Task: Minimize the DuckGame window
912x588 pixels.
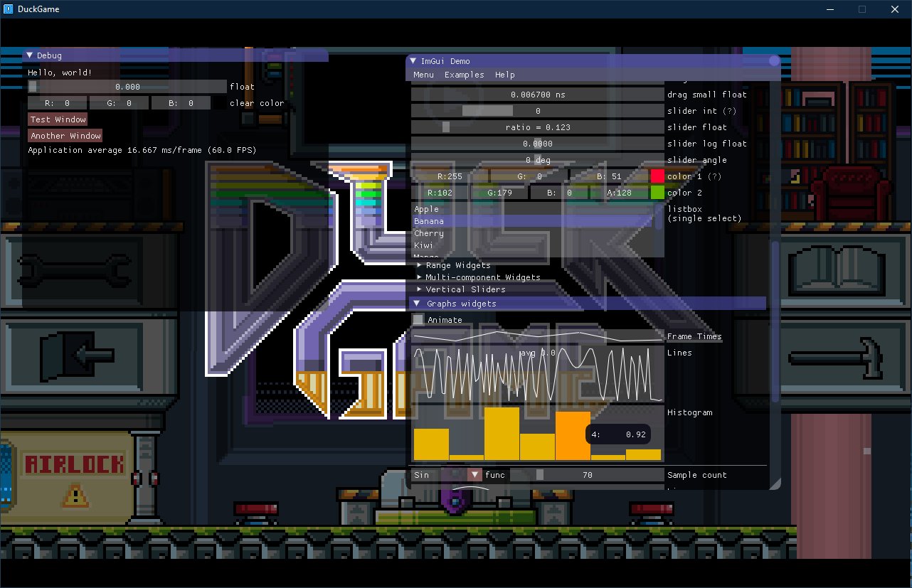Action: point(829,9)
